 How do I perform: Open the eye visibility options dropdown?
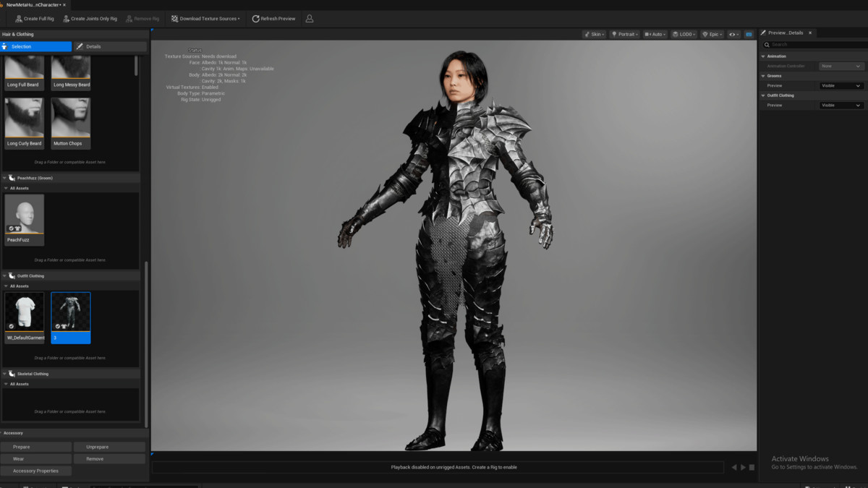coord(733,34)
